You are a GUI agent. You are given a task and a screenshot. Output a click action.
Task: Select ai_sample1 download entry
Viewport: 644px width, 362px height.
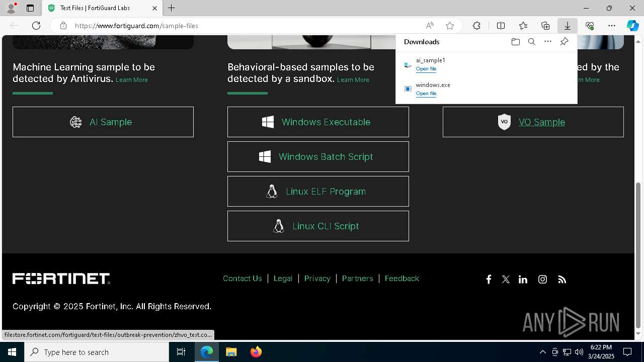(486, 64)
